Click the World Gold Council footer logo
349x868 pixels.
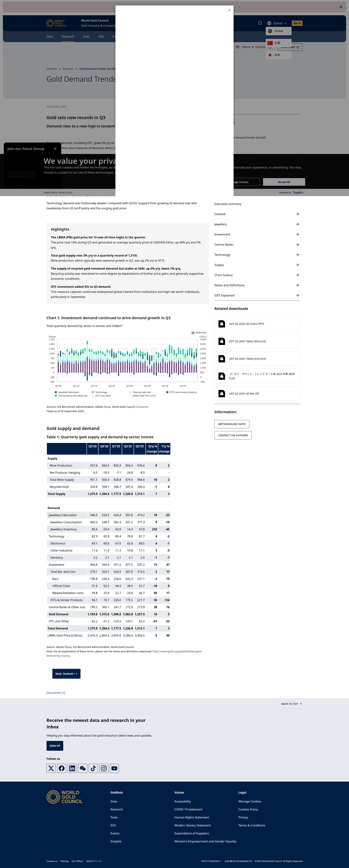click(65, 797)
